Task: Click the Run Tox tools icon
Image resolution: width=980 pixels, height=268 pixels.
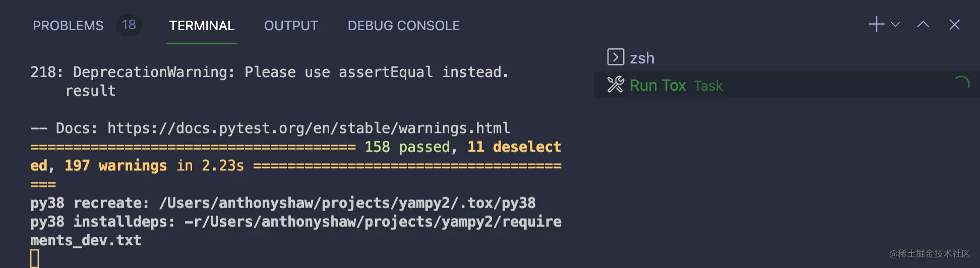Action: [616, 85]
